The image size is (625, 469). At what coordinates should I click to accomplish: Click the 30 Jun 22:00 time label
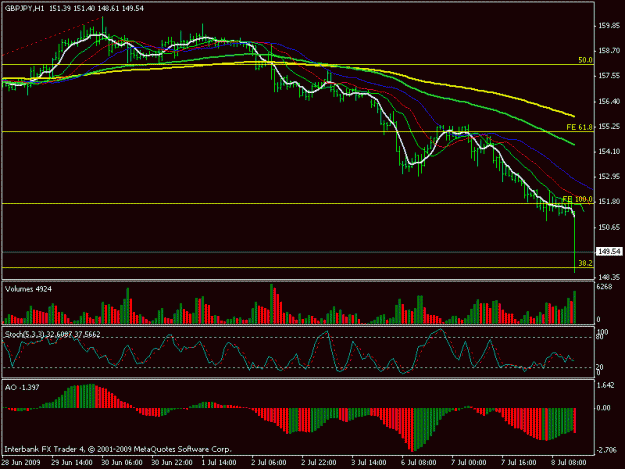pos(172,462)
